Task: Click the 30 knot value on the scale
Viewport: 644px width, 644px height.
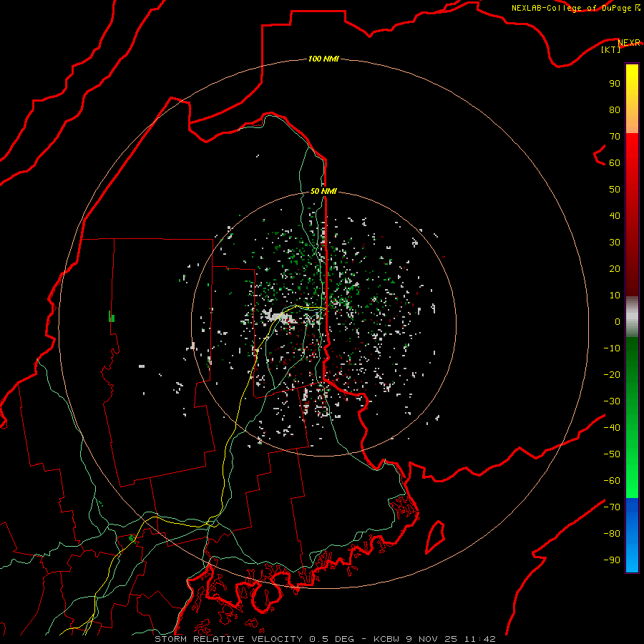Action: point(615,243)
